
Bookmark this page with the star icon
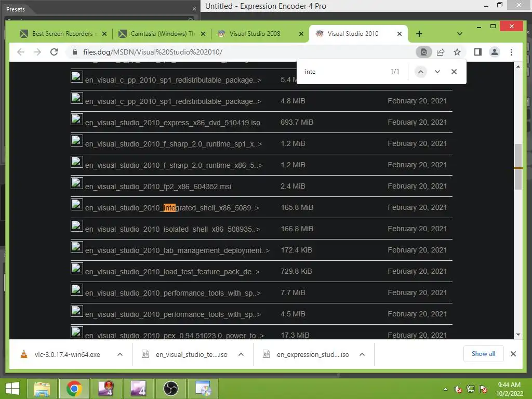[x=457, y=52]
